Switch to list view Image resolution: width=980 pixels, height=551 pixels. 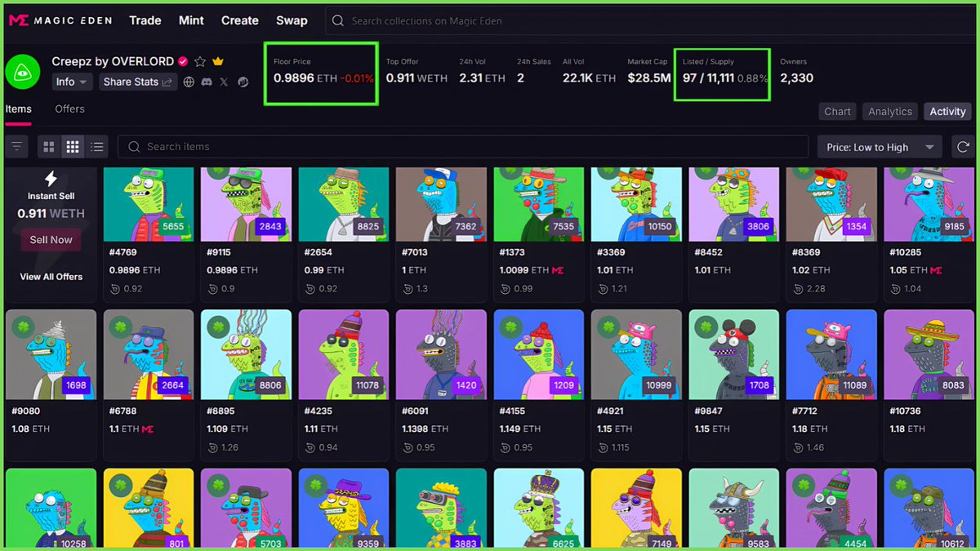pos(97,147)
